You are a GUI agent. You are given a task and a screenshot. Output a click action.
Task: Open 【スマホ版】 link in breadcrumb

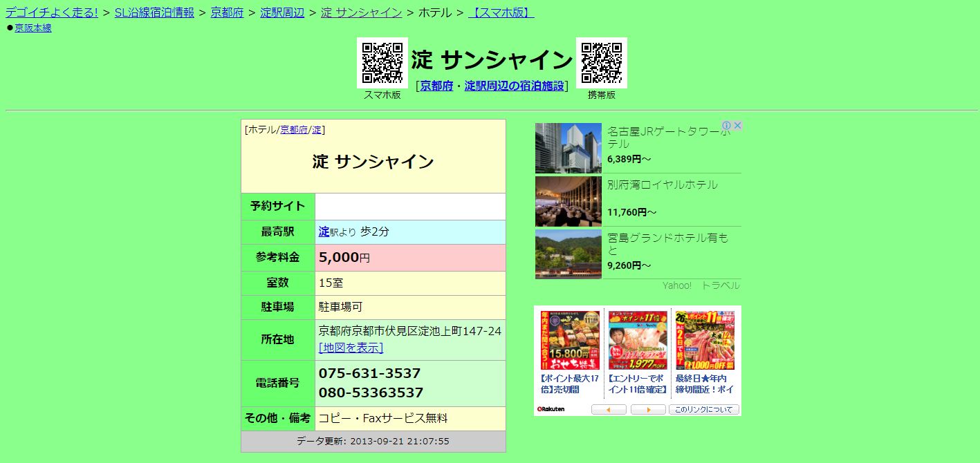pyautogui.click(x=501, y=12)
